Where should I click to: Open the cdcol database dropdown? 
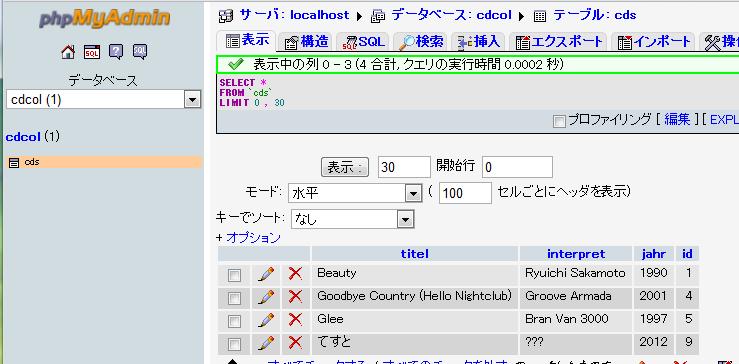(x=104, y=99)
